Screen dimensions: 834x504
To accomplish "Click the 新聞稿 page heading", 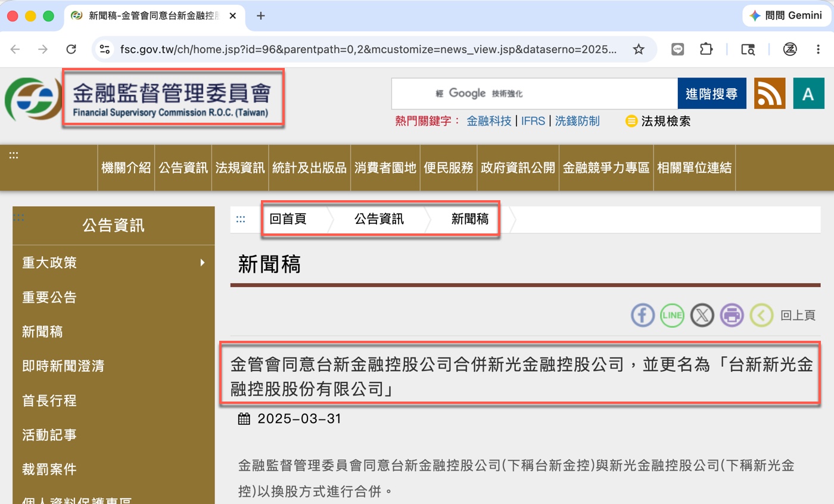I will pyautogui.click(x=269, y=264).
